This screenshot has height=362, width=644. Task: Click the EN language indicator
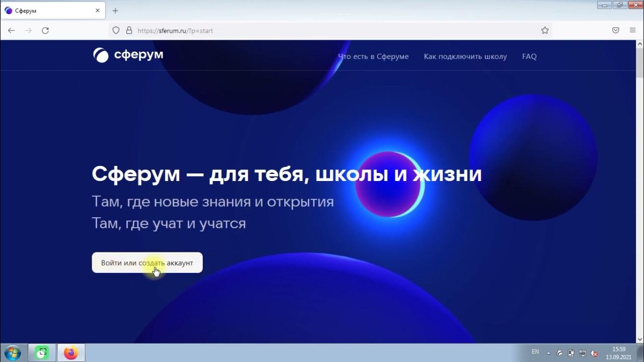535,352
